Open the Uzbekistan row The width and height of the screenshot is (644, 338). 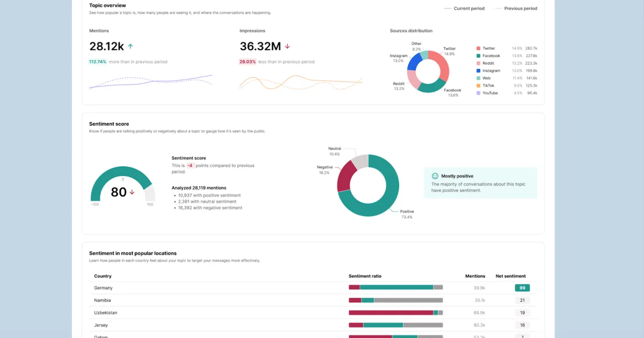point(313,313)
